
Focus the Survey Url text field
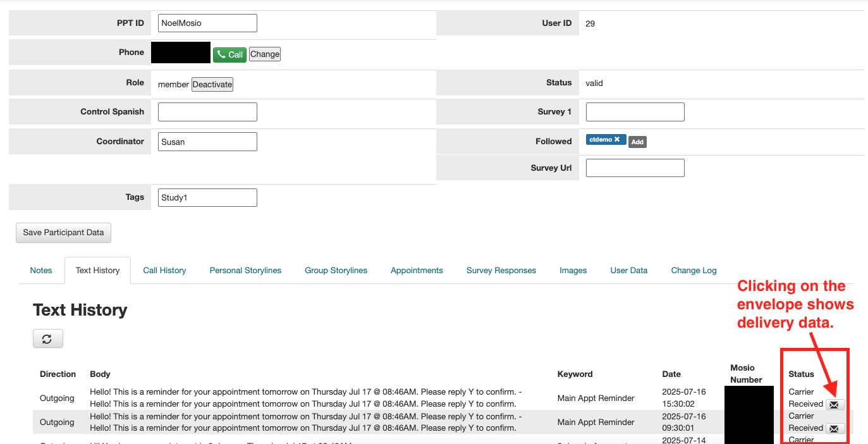(x=635, y=168)
